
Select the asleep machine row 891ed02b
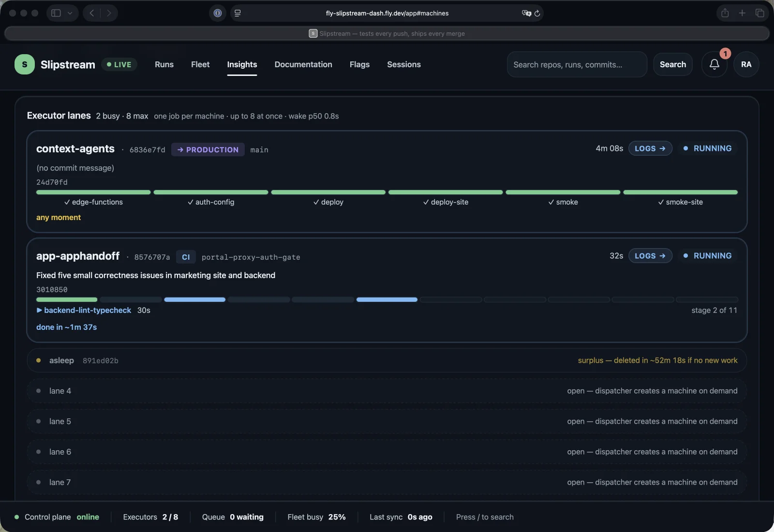(x=387, y=360)
